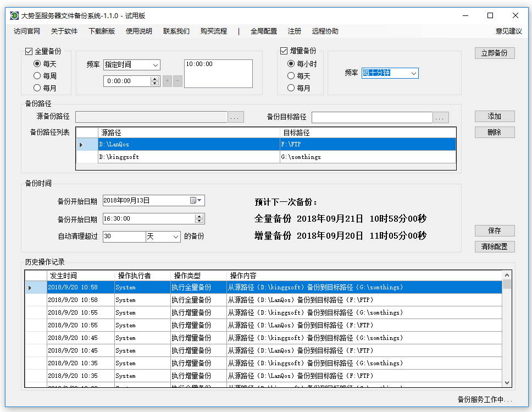This screenshot has height=412, width=532.
Task: Click the 备份目标路径 input field
Action: click(372, 117)
